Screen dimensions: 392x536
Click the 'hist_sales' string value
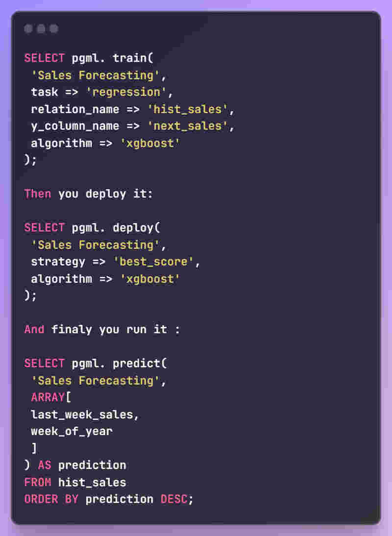point(188,109)
